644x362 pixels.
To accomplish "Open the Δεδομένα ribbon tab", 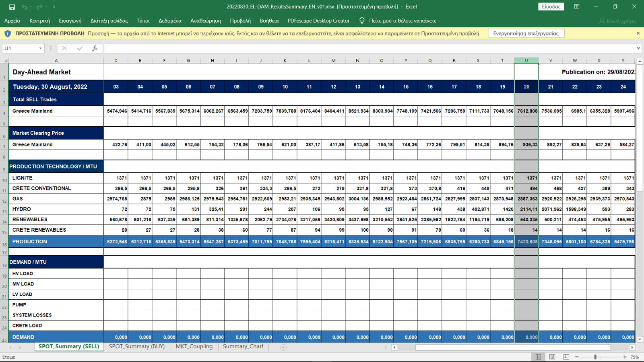I will [170, 21].
